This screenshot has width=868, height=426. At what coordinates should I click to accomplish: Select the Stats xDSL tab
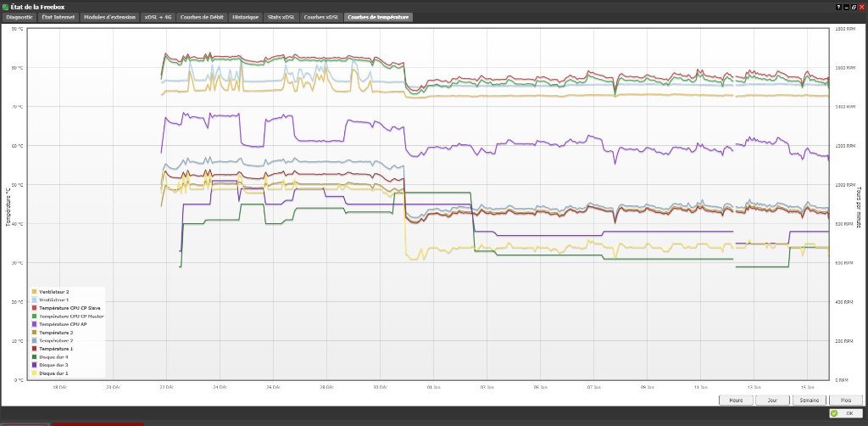point(281,17)
